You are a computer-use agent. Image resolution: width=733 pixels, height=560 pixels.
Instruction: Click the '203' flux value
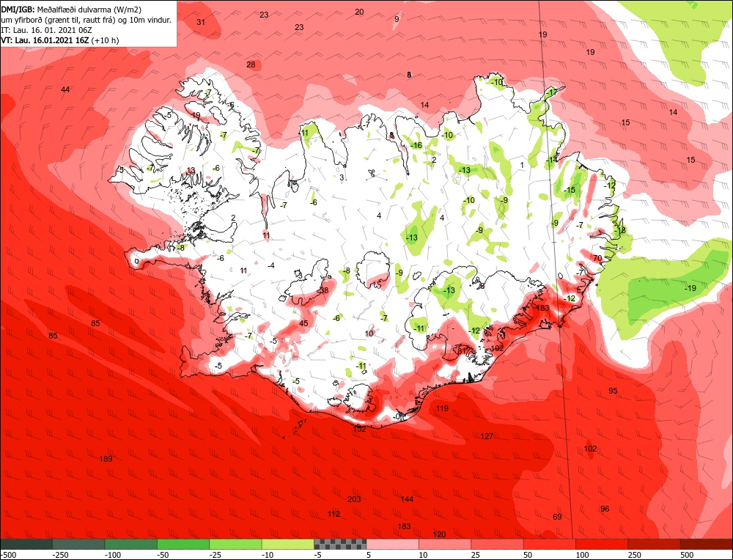click(354, 499)
